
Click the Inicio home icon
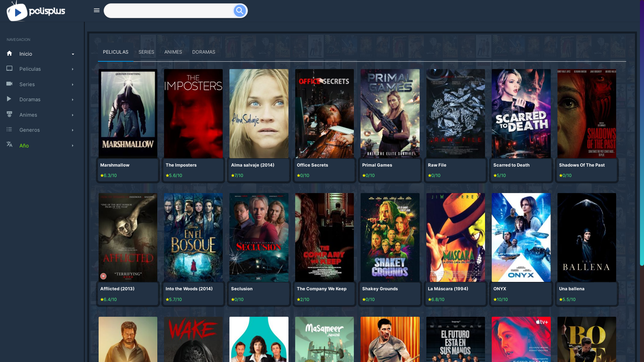tap(9, 53)
